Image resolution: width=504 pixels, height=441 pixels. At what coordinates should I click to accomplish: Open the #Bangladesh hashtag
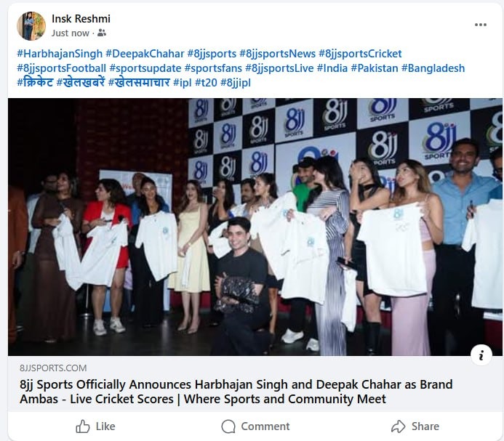click(433, 68)
